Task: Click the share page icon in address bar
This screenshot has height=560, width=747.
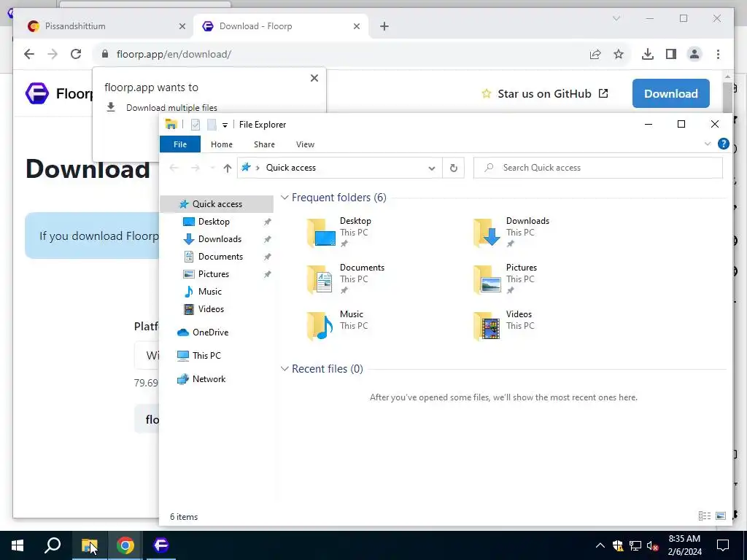Action: click(595, 54)
